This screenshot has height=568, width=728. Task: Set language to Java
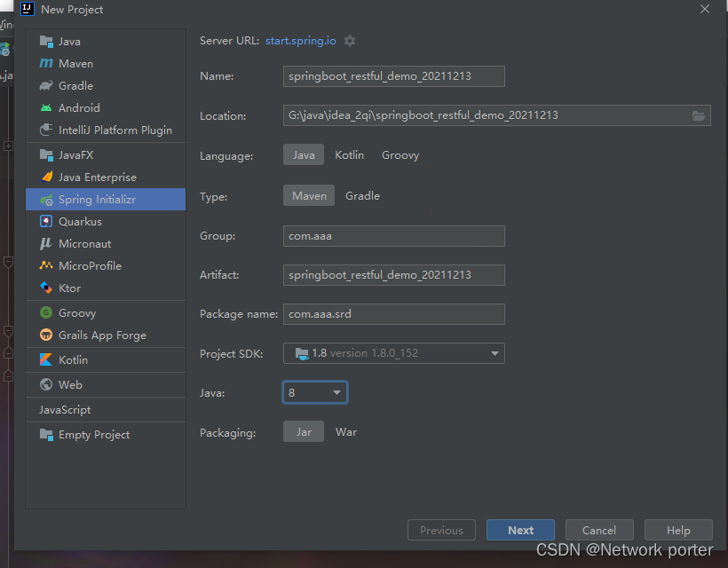click(304, 155)
